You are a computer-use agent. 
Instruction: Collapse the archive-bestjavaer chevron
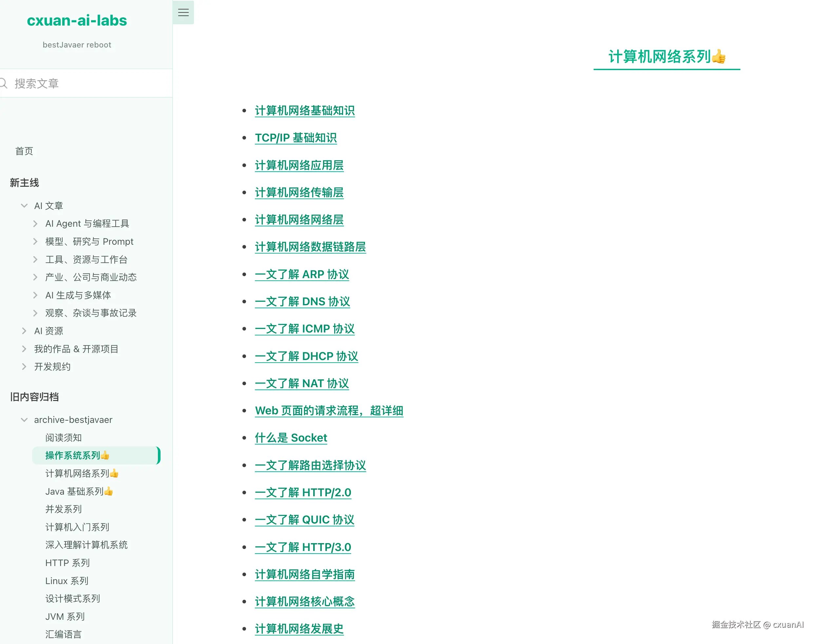[24, 420]
